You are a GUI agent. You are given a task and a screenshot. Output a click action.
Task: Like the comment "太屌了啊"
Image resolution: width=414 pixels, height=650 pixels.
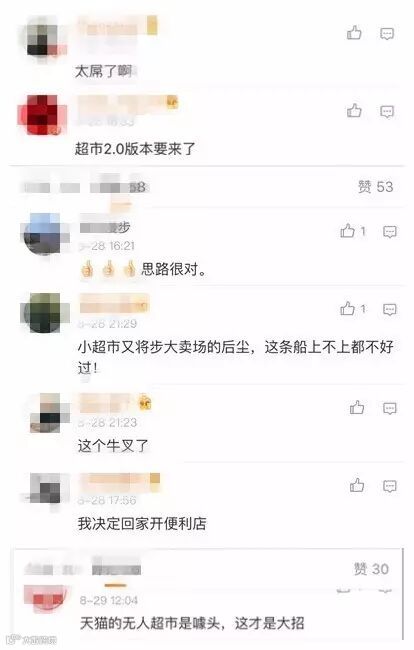tap(354, 33)
